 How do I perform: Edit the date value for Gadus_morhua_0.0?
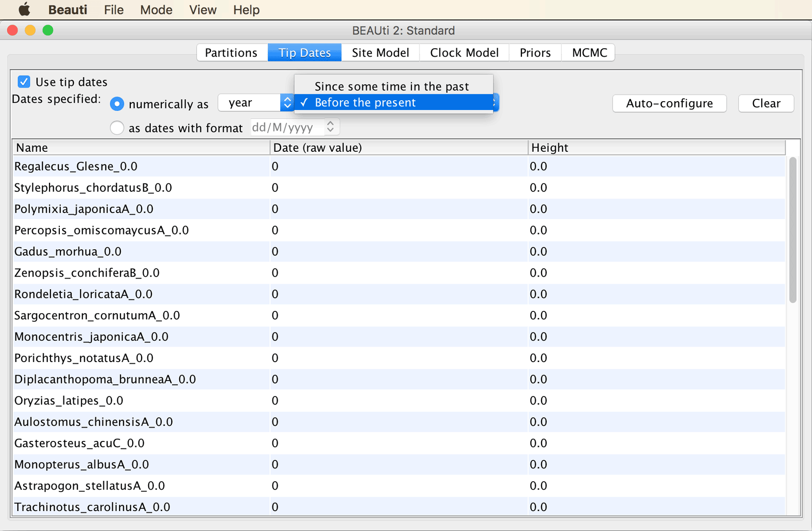click(399, 252)
